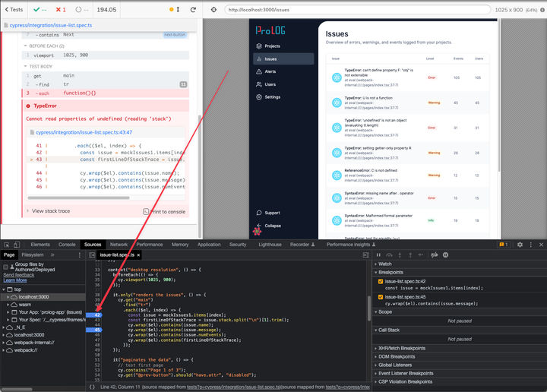The image size is (547, 392).
Task: Uncheck the issue-list.spec.ts:45 breakpoint
Action: pyautogui.click(x=381, y=297)
